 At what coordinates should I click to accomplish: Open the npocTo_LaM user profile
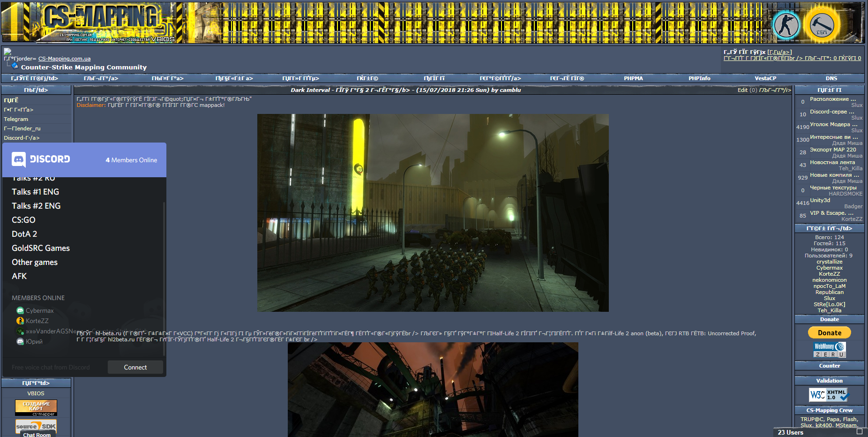830,286
